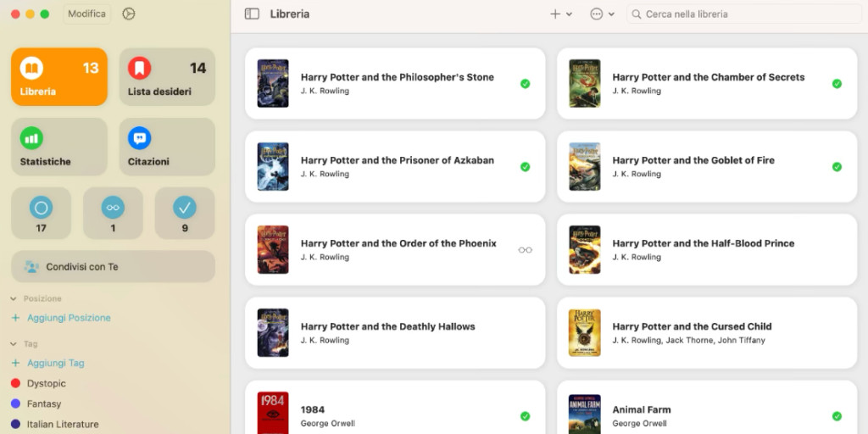Open the red 1984 book cover

pyautogui.click(x=273, y=413)
